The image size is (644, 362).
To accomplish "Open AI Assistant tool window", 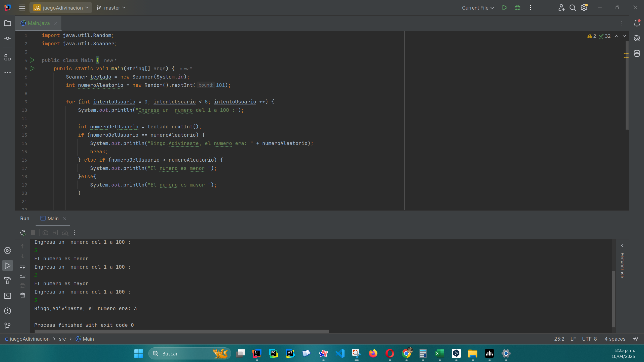I will [637, 38].
